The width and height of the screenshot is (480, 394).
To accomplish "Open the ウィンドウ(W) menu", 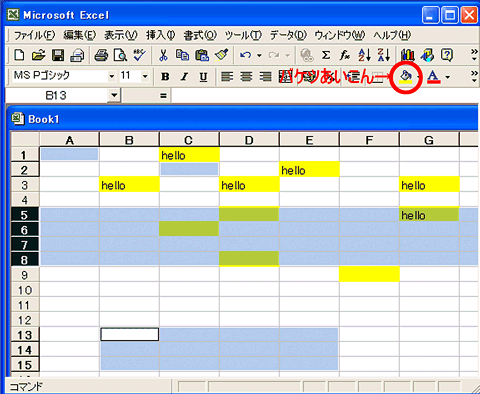I will click(x=340, y=35).
